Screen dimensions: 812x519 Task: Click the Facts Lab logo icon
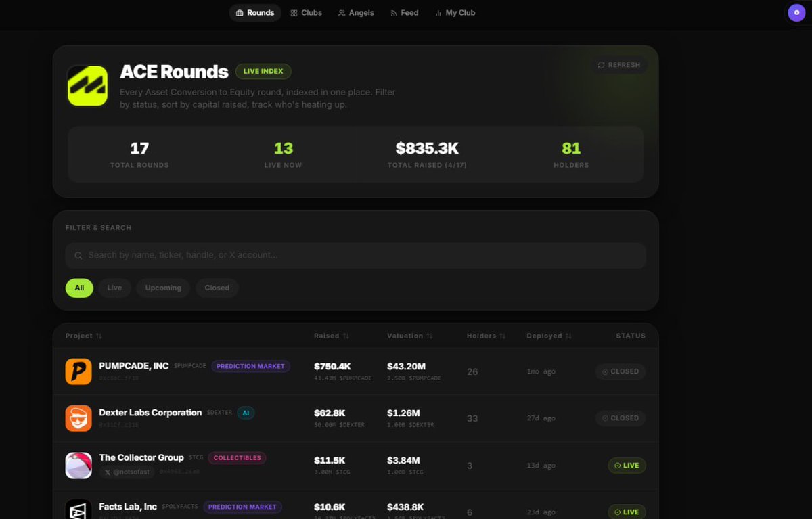(x=78, y=510)
